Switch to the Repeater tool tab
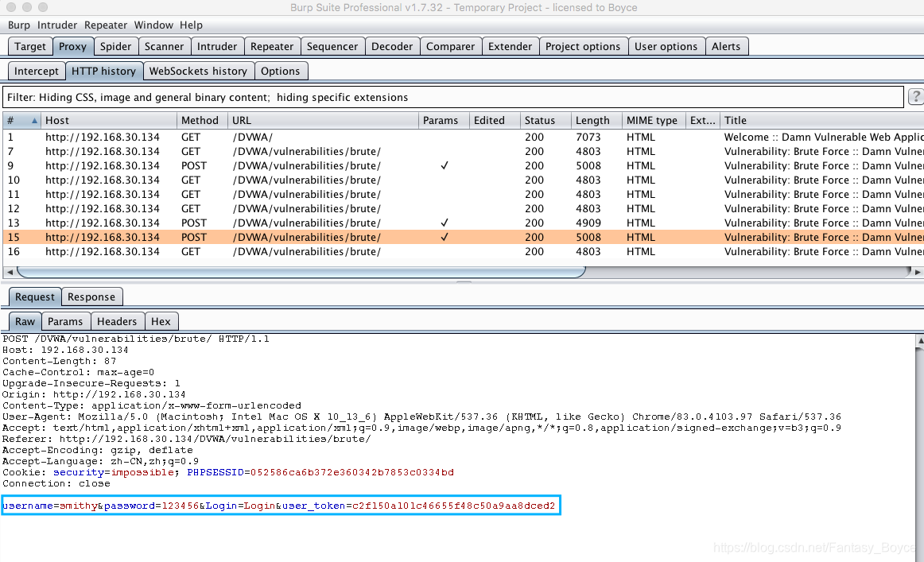Screen dimensions: 924x562 click(272, 47)
